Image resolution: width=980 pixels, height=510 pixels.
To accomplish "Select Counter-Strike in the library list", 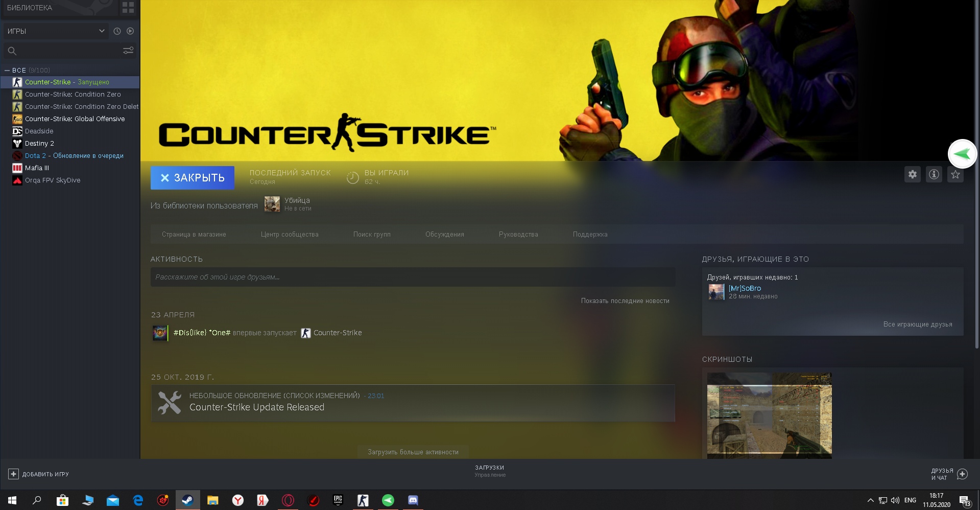I will pyautogui.click(x=70, y=82).
